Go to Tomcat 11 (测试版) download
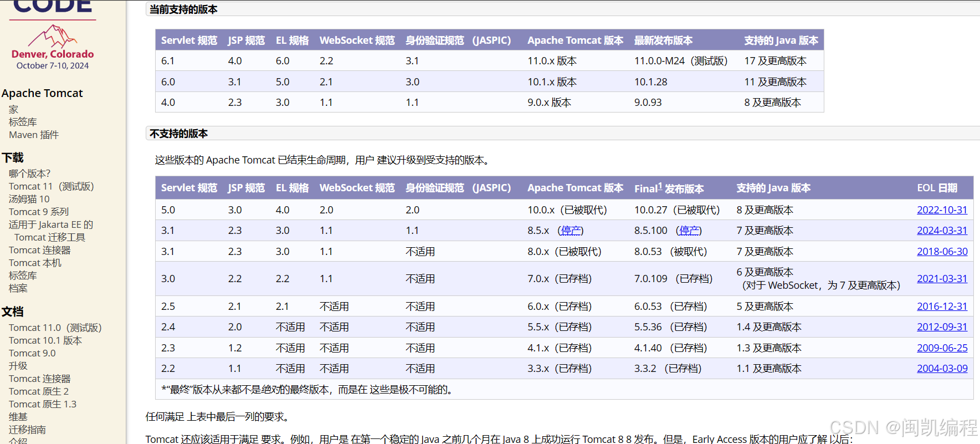 point(52,186)
